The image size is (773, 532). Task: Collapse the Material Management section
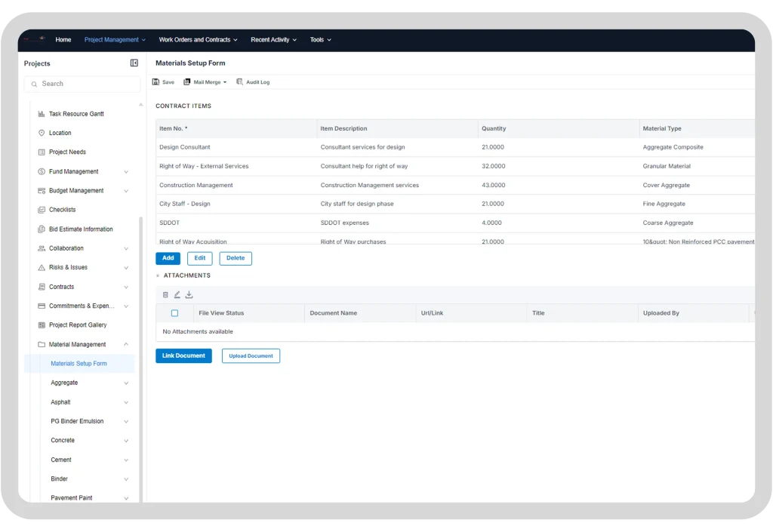tap(126, 344)
